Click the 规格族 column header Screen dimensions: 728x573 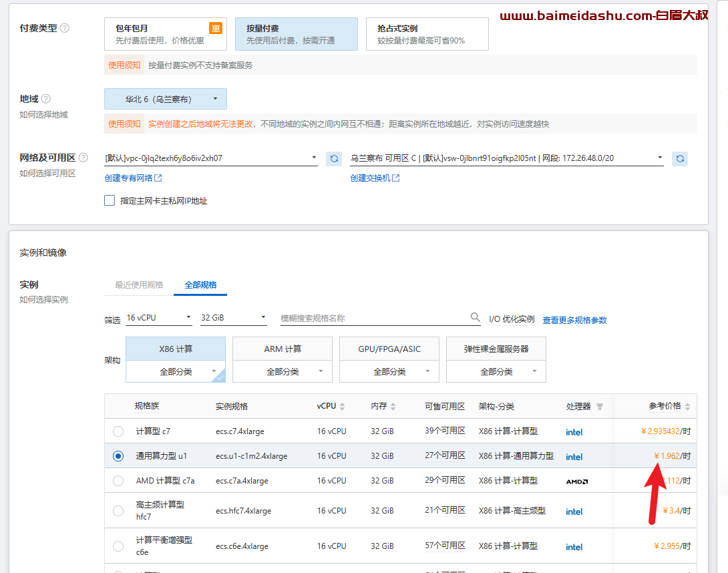tap(147, 406)
